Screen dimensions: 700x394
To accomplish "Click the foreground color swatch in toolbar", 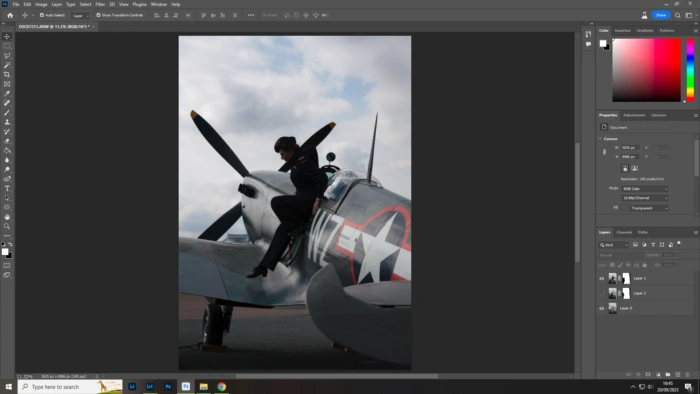I will (x=5, y=252).
